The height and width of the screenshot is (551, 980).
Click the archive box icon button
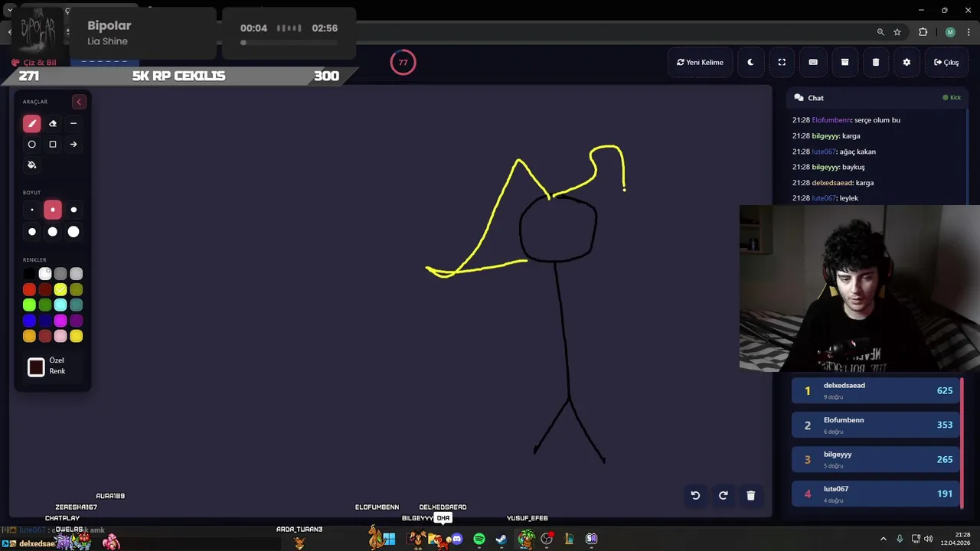coord(844,62)
